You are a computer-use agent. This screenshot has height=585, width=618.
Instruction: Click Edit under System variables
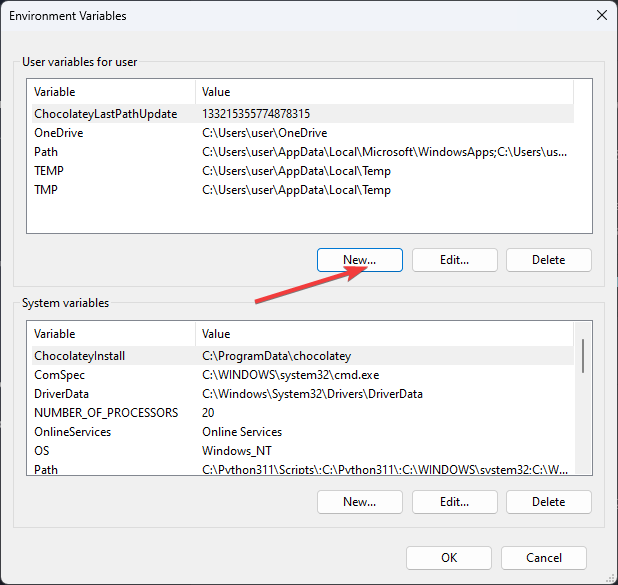pos(454,502)
